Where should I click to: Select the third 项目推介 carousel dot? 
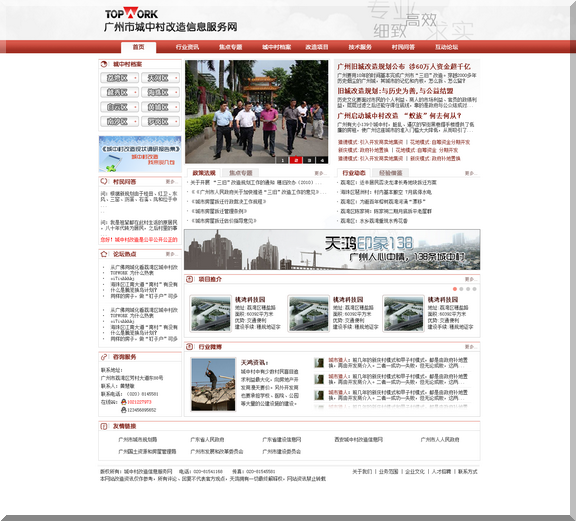pos(468,289)
